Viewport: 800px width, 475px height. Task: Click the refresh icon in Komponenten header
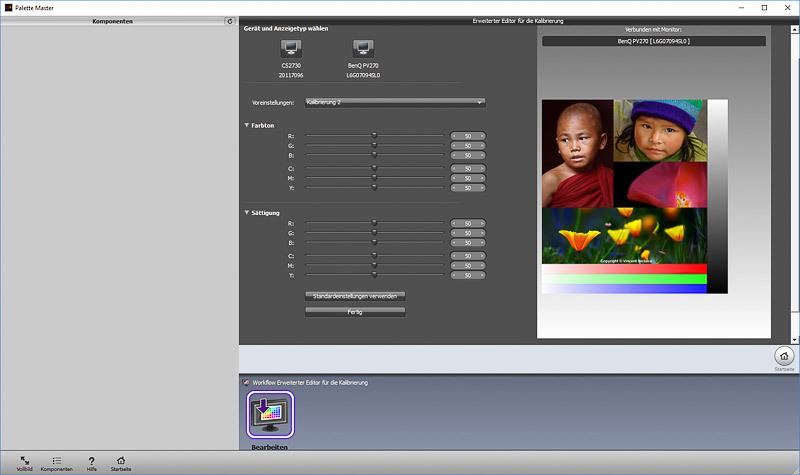[x=230, y=21]
